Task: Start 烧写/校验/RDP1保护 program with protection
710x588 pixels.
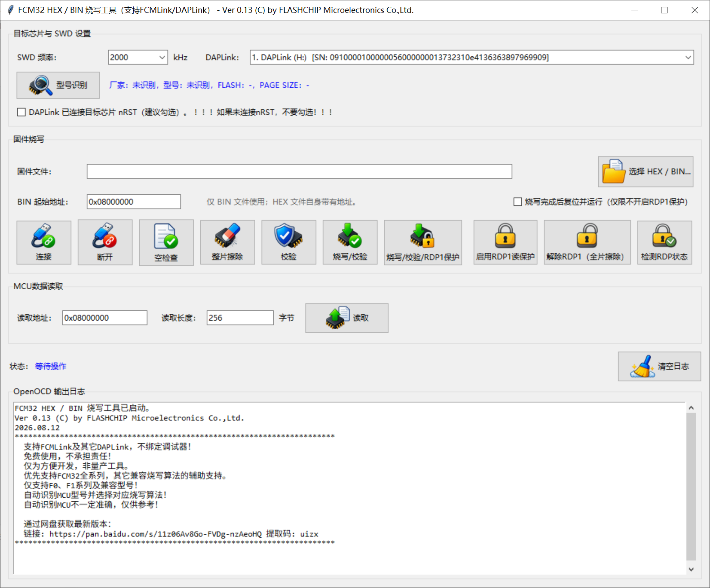Action: point(423,242)
